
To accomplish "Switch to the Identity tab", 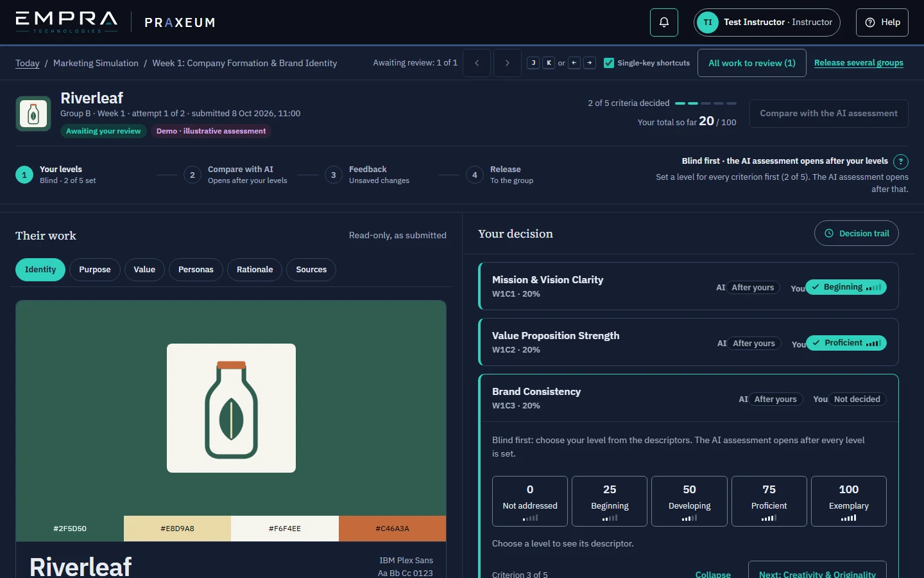I will pos(40,270).
